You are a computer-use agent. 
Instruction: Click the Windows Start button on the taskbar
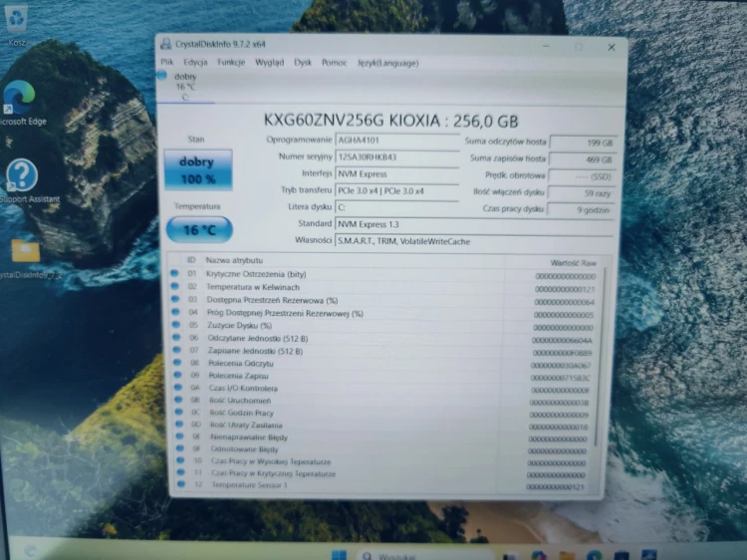(x=340, y=555)
